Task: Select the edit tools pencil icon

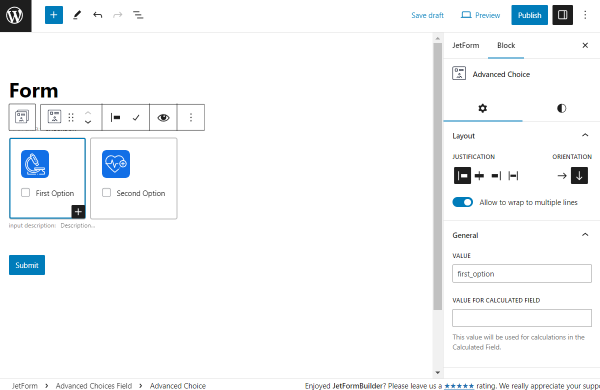Action: click(77, 15)
